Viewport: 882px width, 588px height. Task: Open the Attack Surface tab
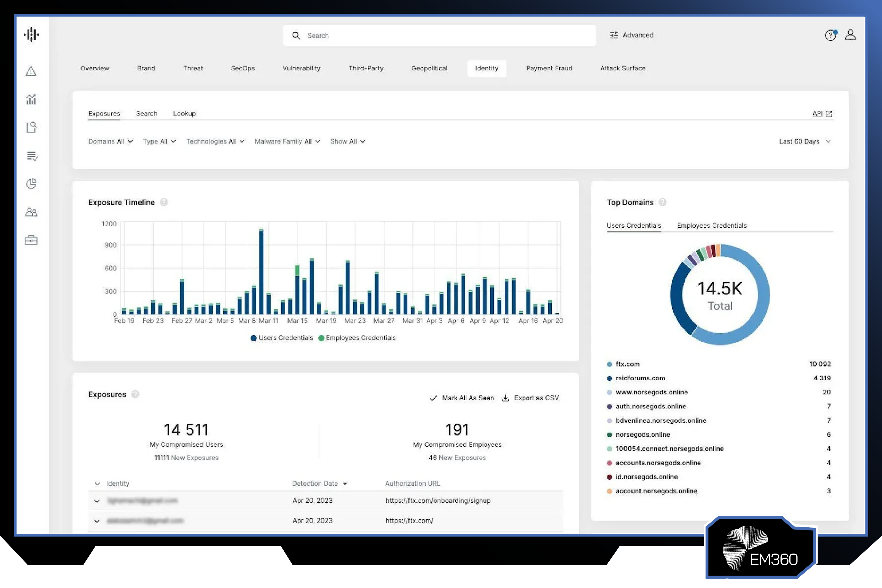(x=623, y=68)
